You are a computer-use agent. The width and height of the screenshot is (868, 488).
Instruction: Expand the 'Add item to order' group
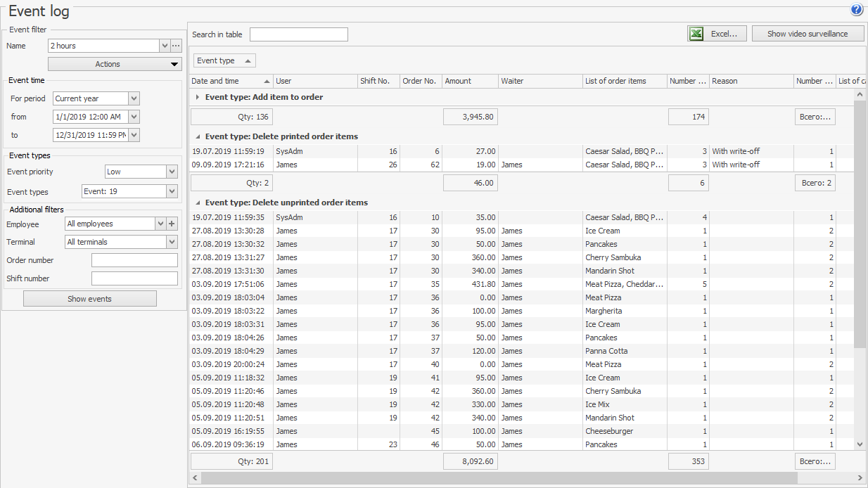click(198, 97)
